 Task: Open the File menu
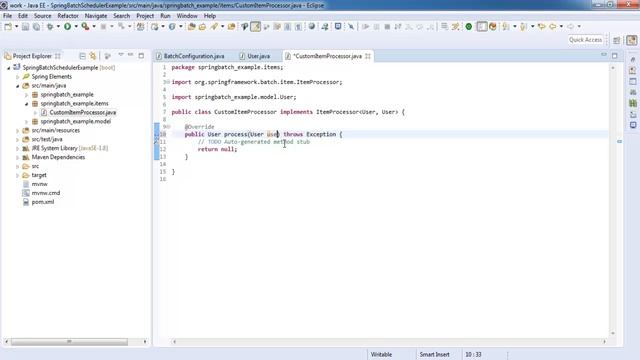click(7, 16)
